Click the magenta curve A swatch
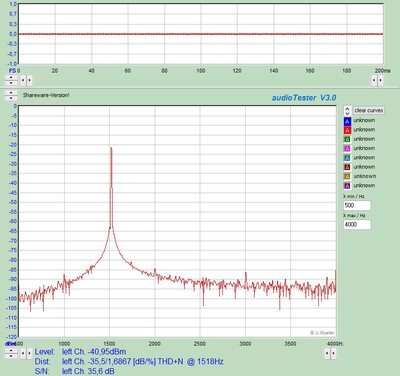This screenshot has width=400, height=376. pos(347,149)
